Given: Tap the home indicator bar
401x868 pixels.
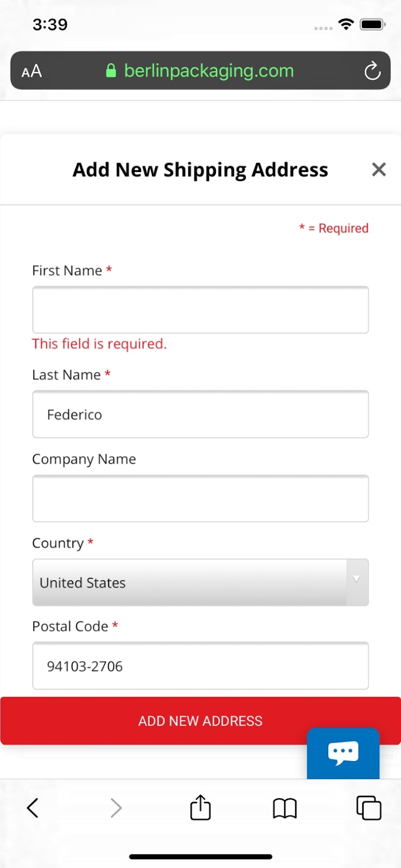Looking at the screenshot, I should pos(200,857).
